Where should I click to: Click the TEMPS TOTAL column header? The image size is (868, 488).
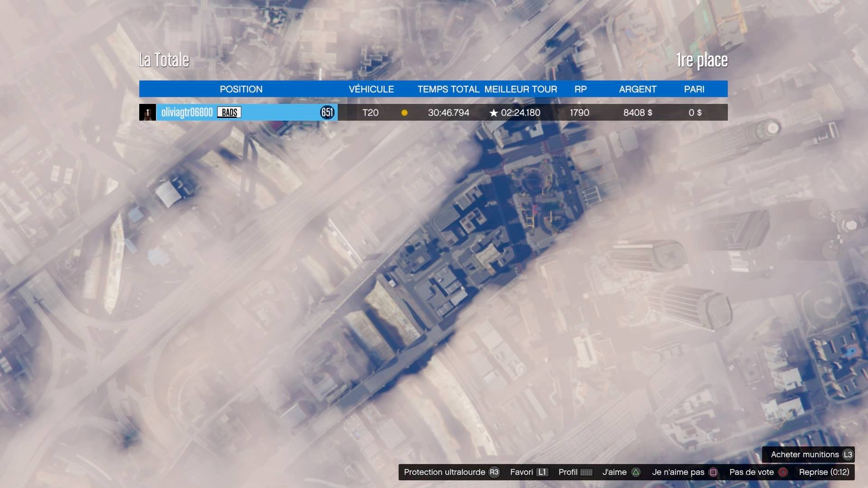448,89
